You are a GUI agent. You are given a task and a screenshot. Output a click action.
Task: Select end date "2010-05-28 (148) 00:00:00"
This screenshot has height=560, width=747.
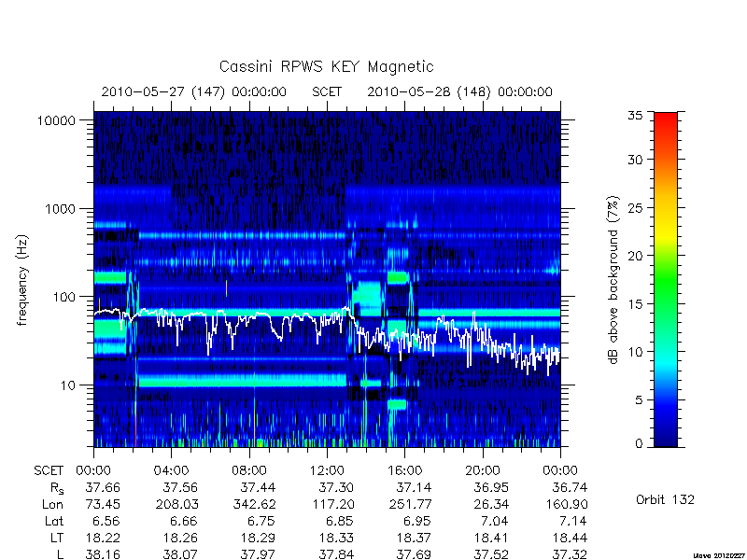(459, 91)
